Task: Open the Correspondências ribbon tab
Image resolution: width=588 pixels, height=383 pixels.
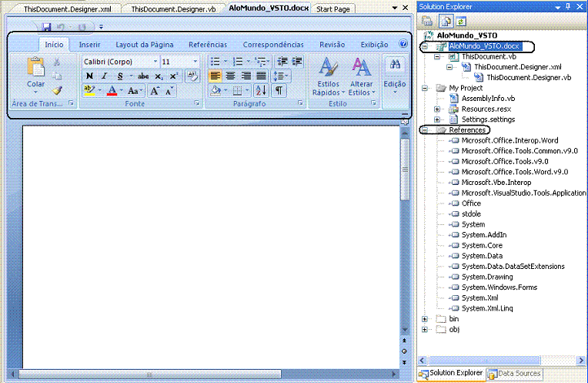Action: pos(273,45)
